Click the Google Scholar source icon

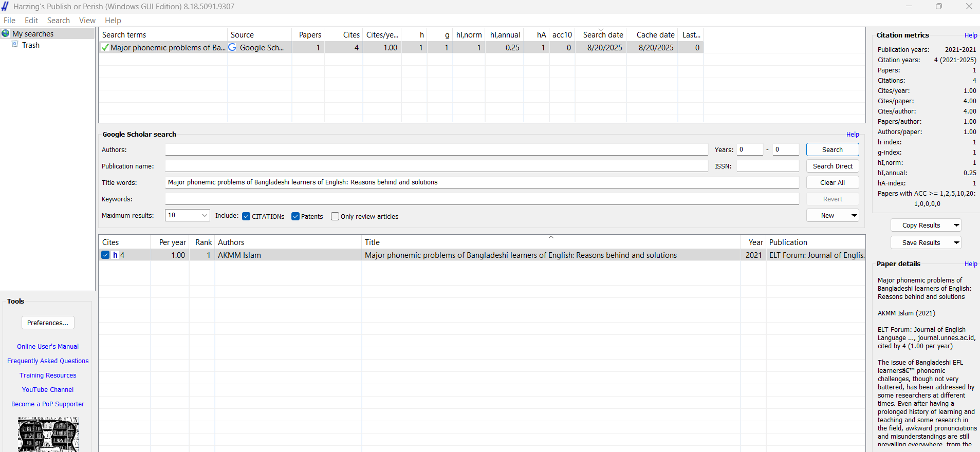(232, 47)
